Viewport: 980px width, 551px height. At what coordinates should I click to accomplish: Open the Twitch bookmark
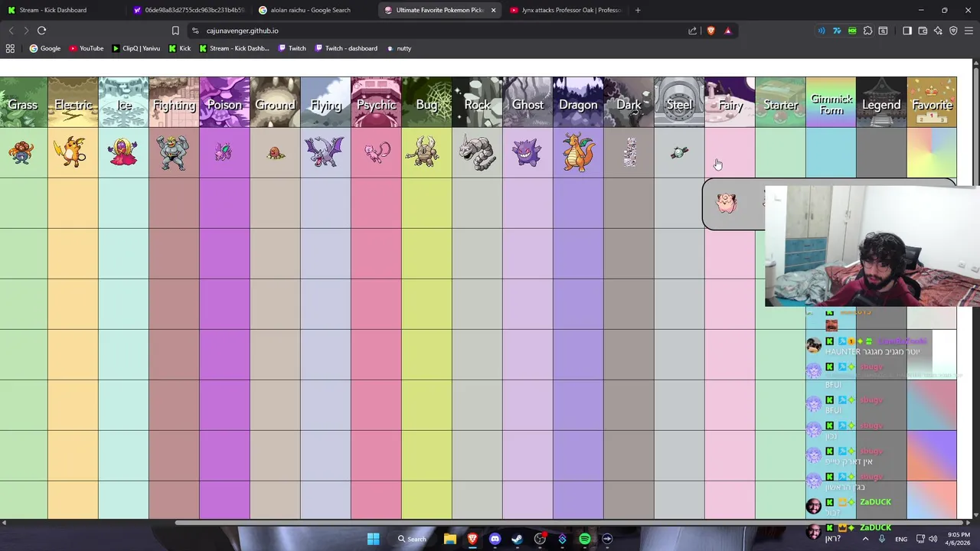tap(292, 48)
